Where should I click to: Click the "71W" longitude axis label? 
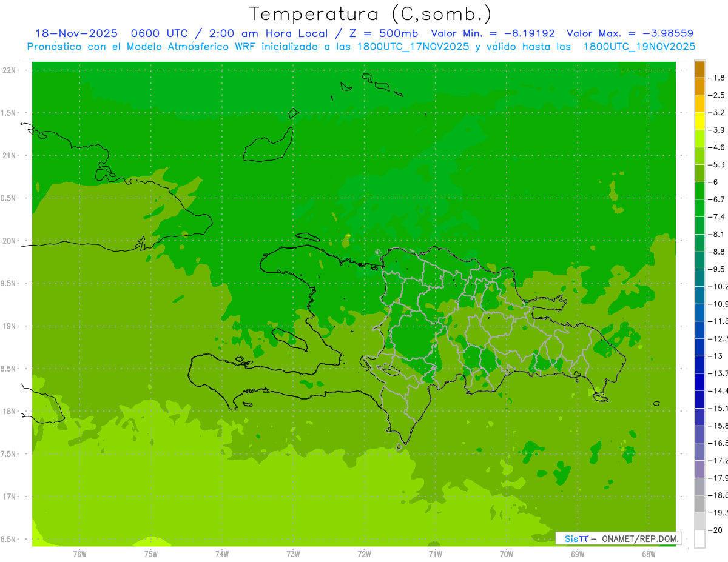(x=435, y=553)
